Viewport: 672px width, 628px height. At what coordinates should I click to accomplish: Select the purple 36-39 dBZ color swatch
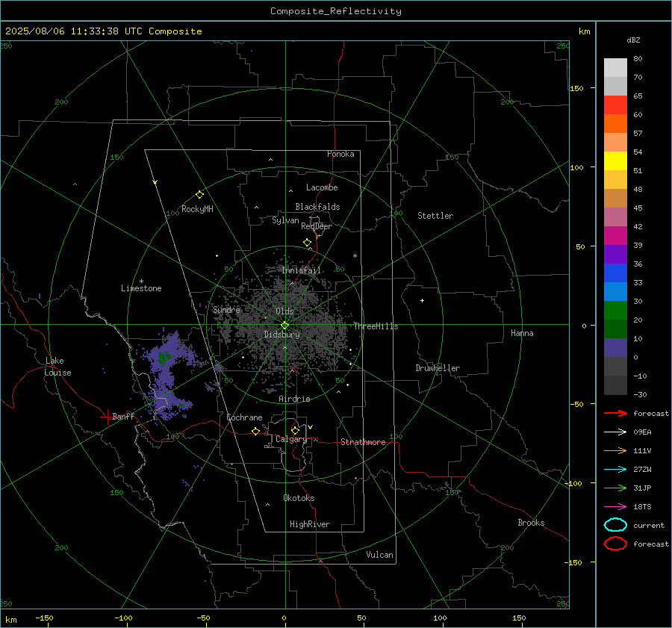click(x=615, y=254)
